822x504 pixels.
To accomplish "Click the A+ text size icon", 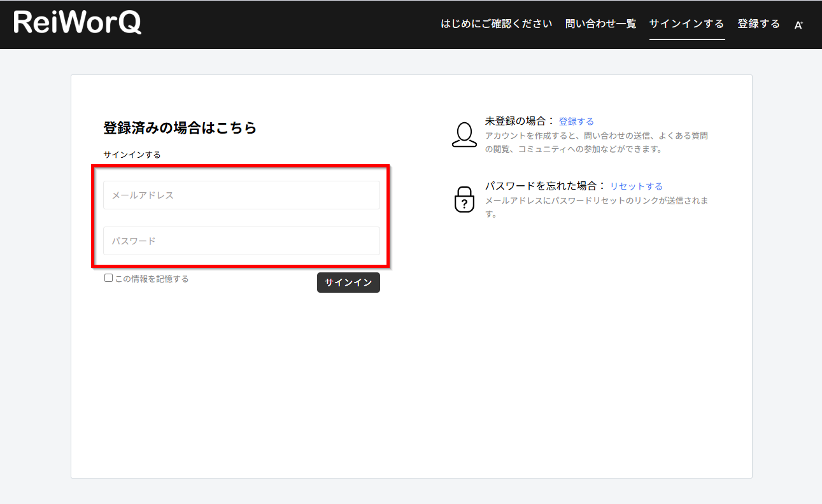I will click(x=798, y=25).
